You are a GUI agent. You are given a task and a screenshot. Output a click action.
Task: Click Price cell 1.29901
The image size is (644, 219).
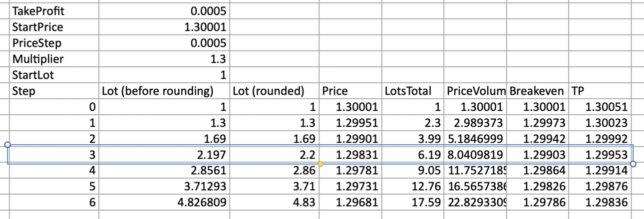point(350,138)
